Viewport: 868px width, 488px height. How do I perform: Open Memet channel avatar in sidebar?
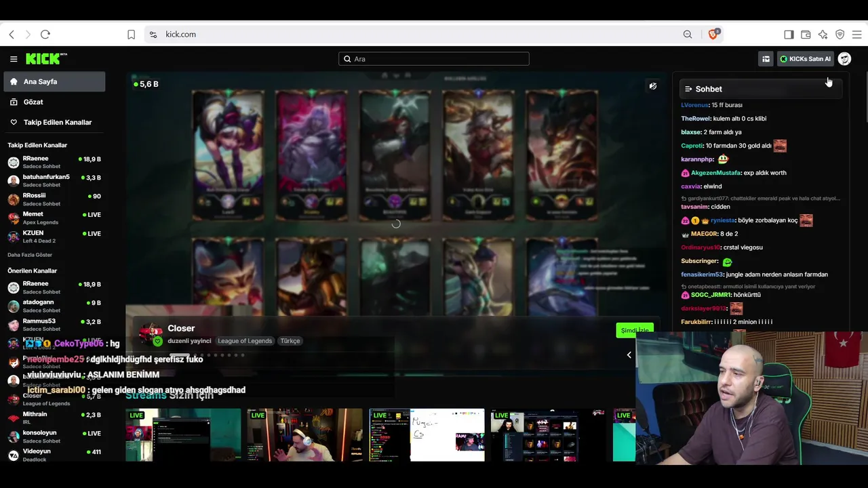click(14, 218)
